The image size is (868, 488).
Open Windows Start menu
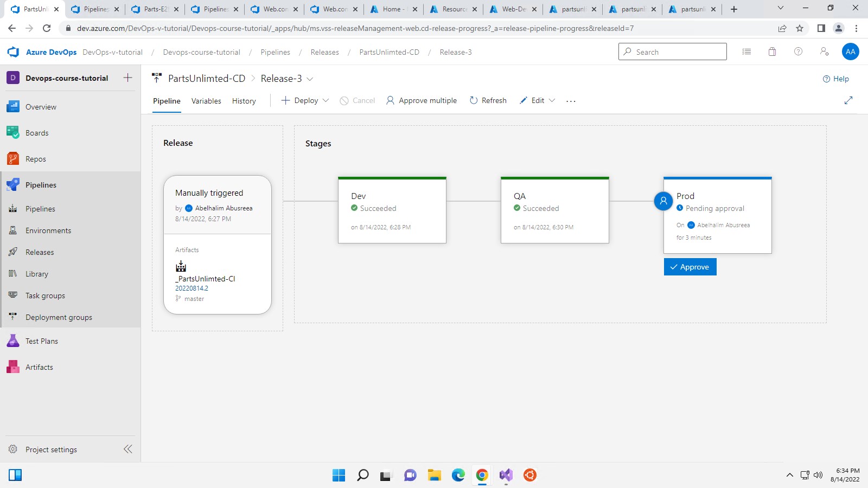pyautogui.click(x=339, y=476)
